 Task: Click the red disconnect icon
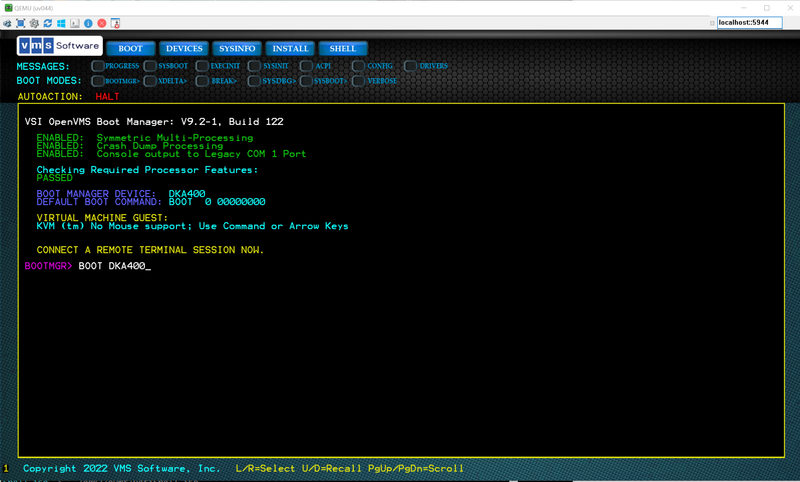(x=102, y=23)
